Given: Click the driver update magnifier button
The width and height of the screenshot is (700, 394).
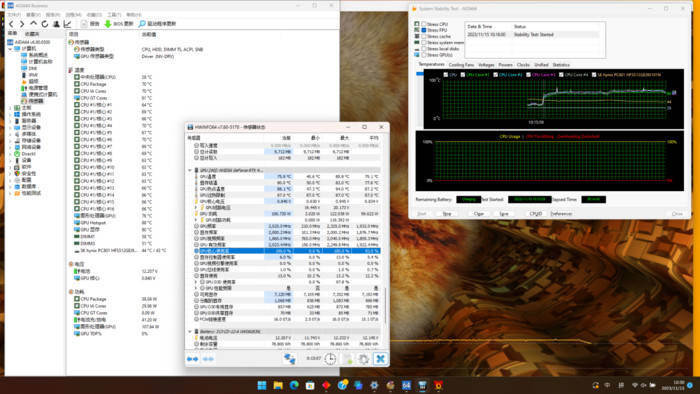Looking at the screenshot, I should [157, 24].
